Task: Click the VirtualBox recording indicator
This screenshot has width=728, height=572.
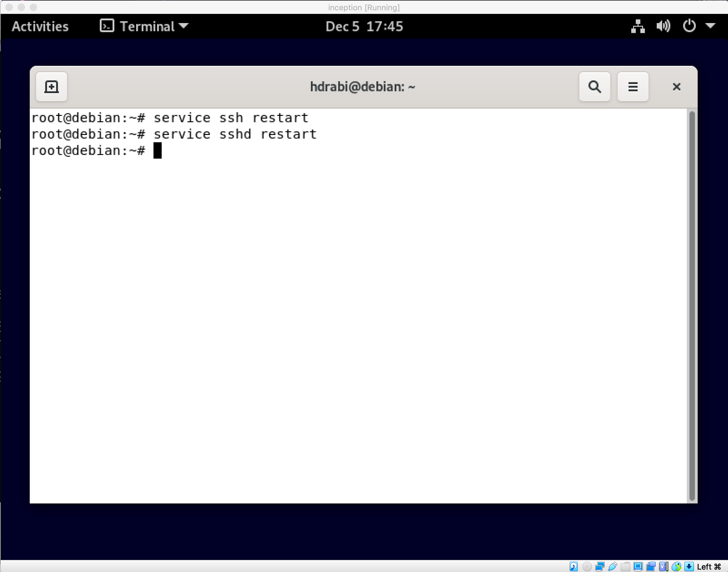Action: [651, 566]
